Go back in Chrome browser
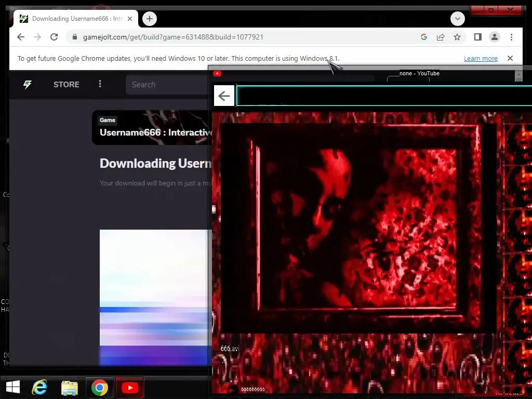This screenshot has width=532, height=399. (21, 37)
